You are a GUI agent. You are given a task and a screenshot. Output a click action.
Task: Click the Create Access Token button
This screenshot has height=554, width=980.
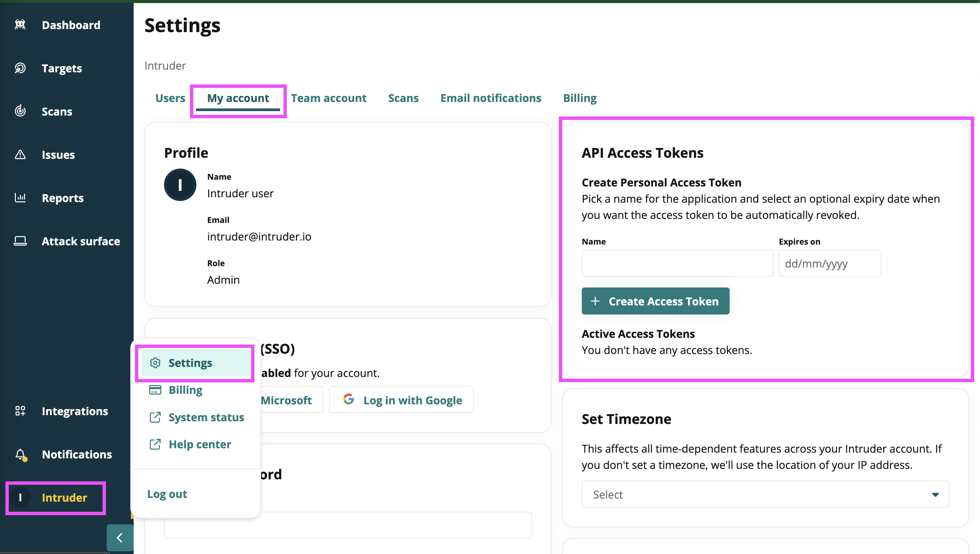(655, 301)
